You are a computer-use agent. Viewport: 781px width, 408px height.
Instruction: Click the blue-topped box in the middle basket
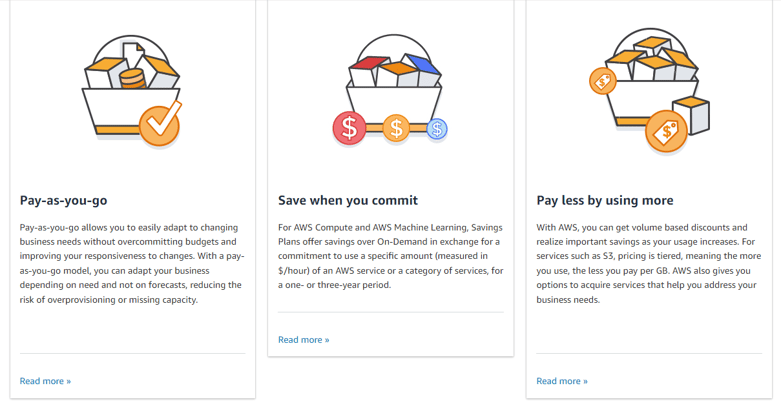click(x=423, y=70)
